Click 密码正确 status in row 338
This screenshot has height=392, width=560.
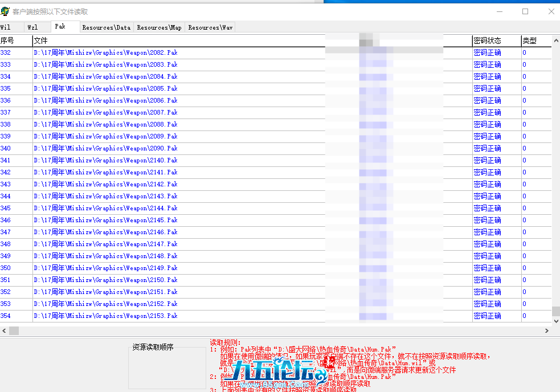487,124
